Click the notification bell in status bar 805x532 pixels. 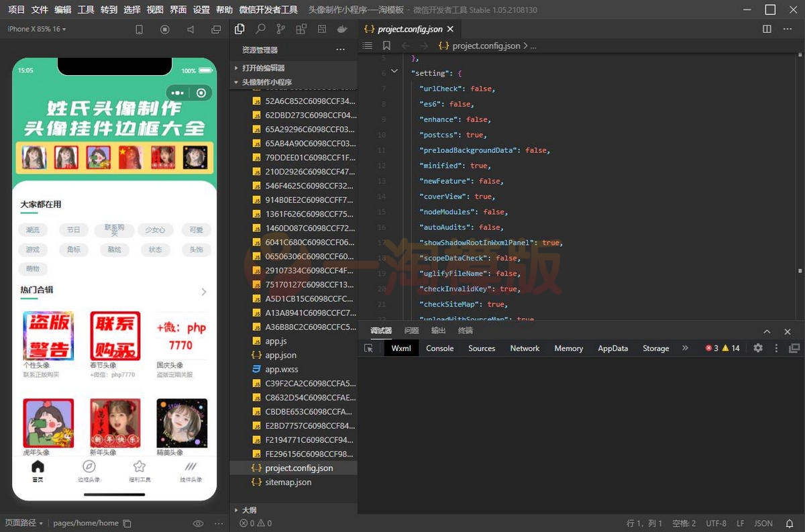tap(791, 523)
